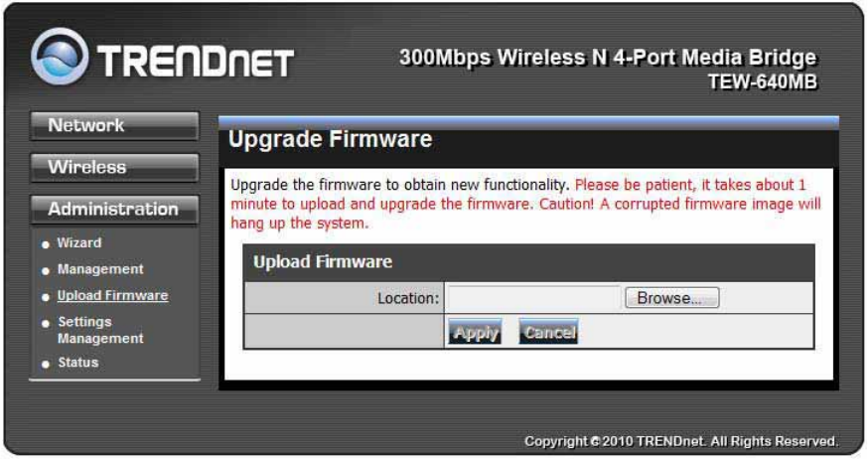Expand the Network menu section
The height and width of the screenshot is (459, 868).
114,126
